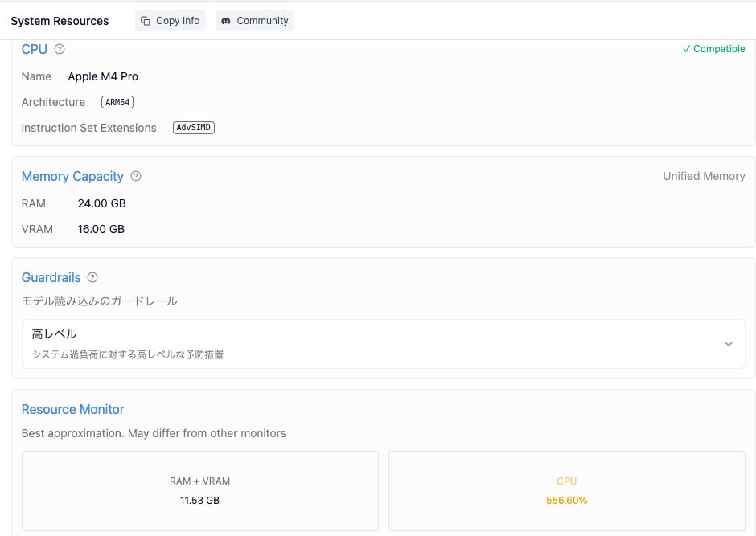Click the System Resources title

coord(60,21)
